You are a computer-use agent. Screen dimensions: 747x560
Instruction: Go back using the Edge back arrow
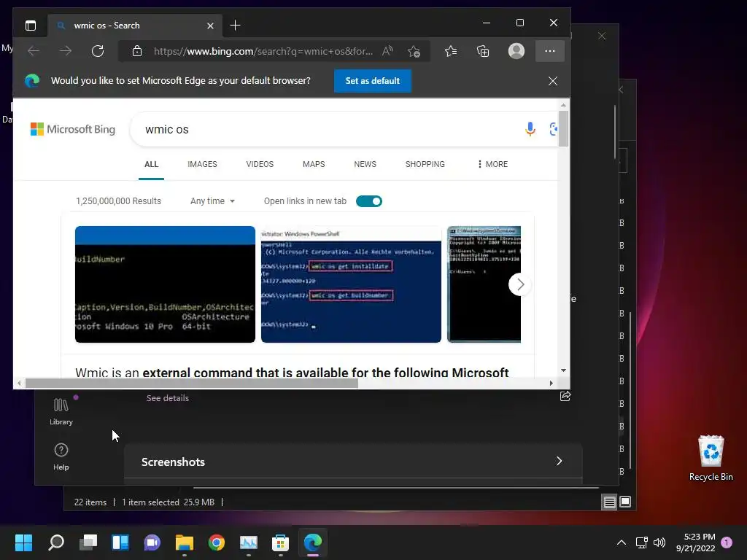34,51
